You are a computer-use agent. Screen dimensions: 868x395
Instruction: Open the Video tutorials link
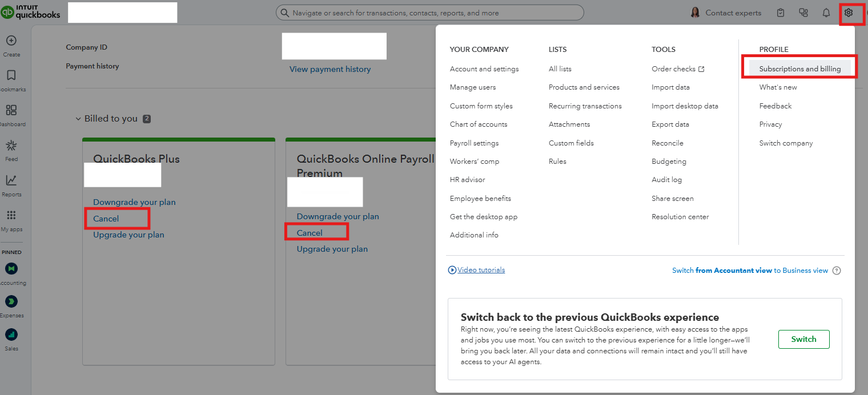[481, 270]
